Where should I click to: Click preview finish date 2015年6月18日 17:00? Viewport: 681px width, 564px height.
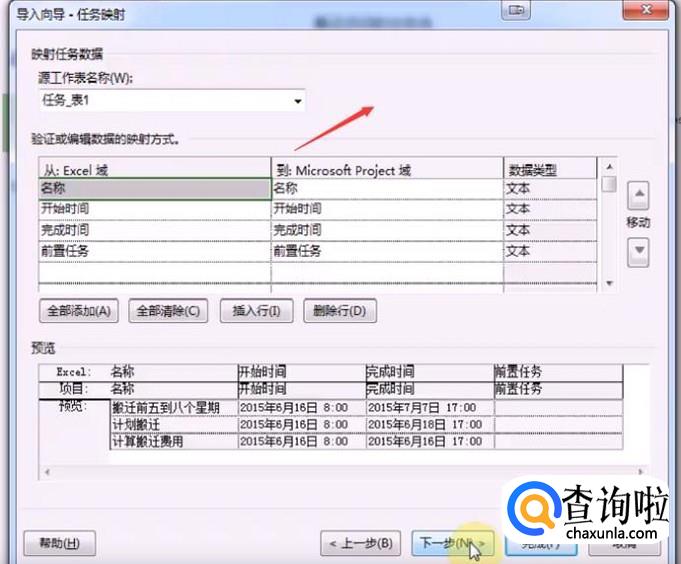click(x=430, y=425)
